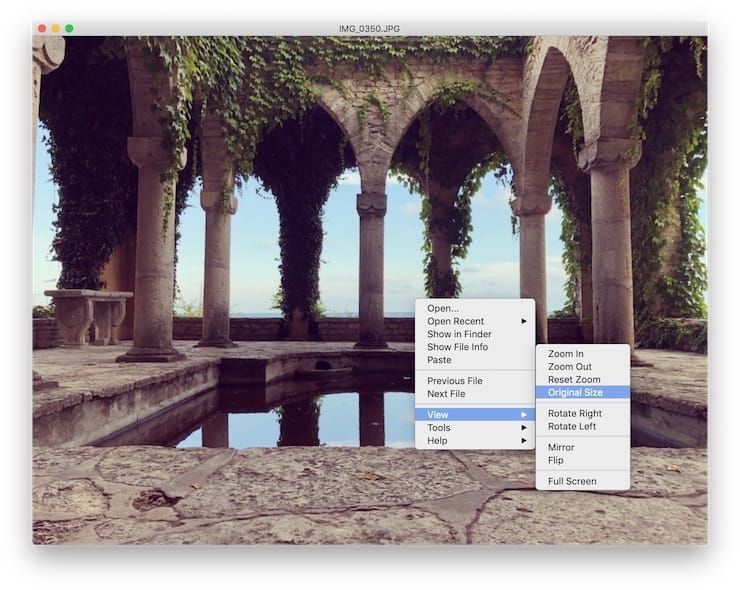Click the arrow beside Tools
This screenshot has width=740, height=590.
(x=524, y=428)
